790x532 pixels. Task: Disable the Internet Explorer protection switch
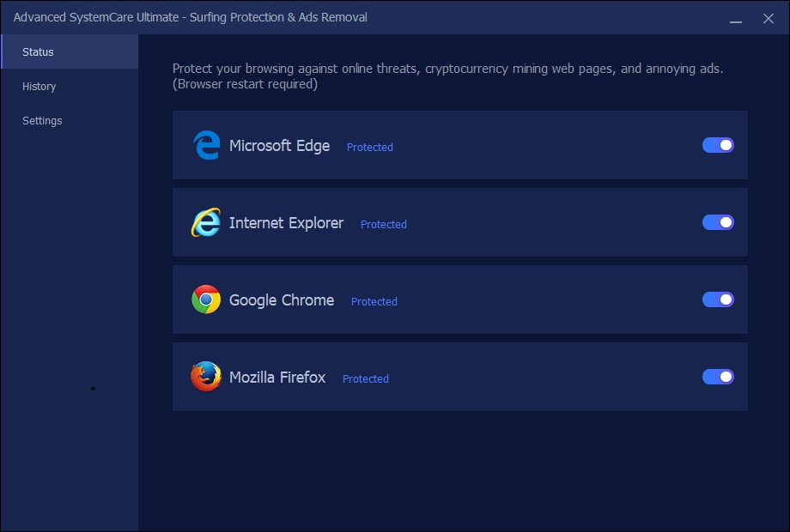point(718,222)
